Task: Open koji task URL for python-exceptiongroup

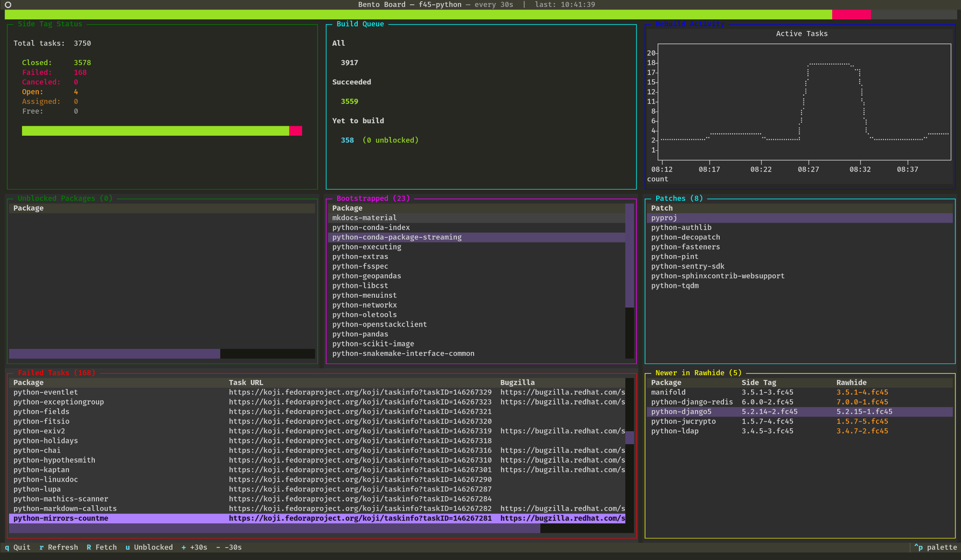Action: tap(360, 402)
